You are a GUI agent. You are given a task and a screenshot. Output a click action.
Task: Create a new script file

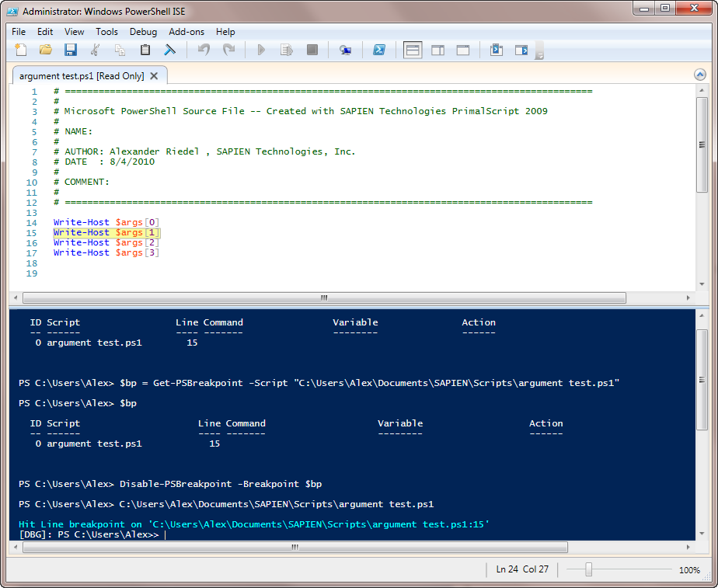pos(21,50)
